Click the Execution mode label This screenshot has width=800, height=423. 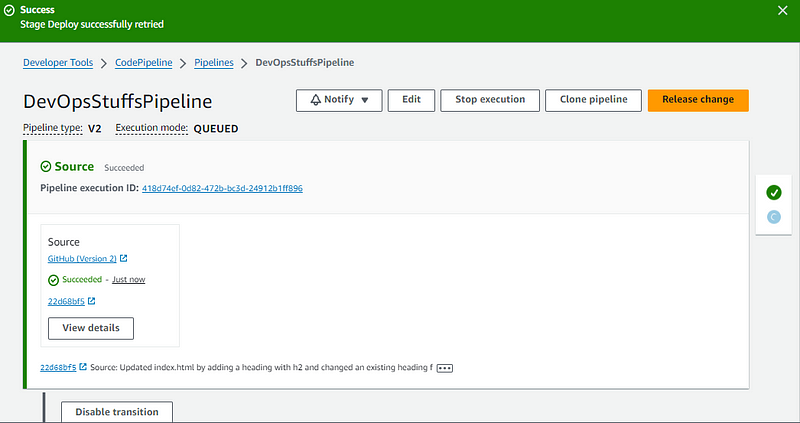pos(152,128)
